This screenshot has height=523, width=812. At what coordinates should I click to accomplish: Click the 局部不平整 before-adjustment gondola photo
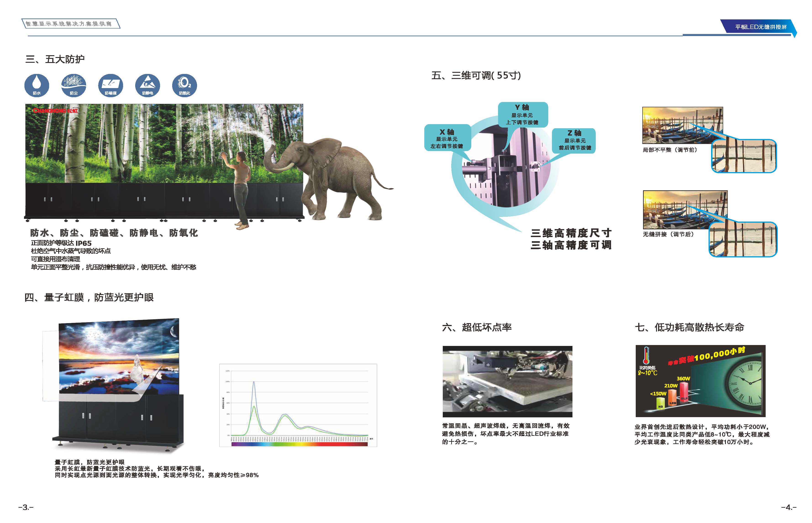[683, 125]
